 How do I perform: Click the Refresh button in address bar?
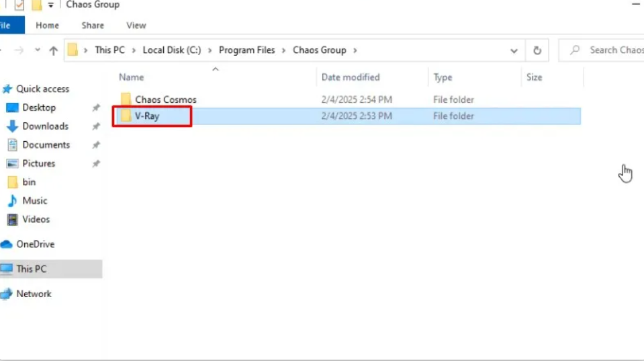tap(537, 50)
